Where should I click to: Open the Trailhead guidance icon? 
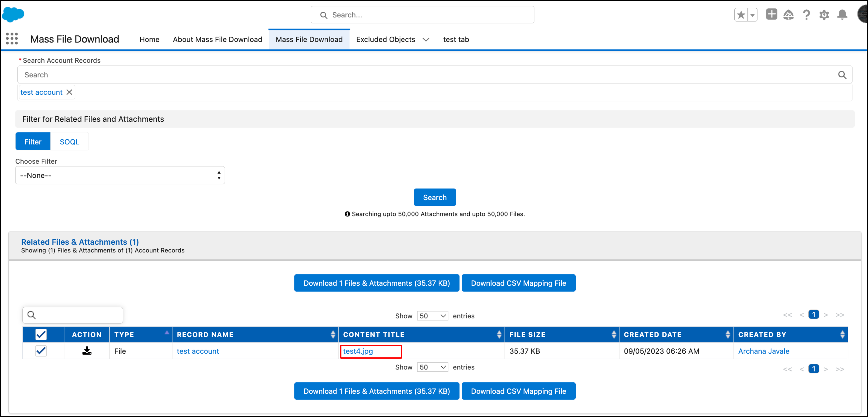(x=788, y=15)
